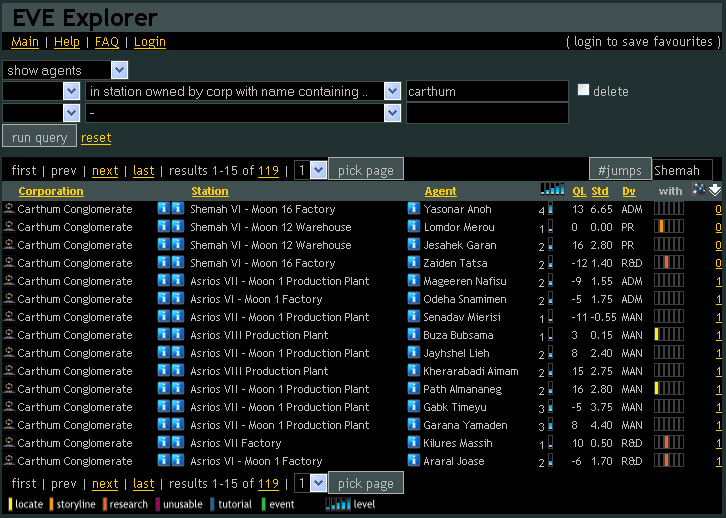Tick the delete checkbox
The image size is (726, 518).
583,90
